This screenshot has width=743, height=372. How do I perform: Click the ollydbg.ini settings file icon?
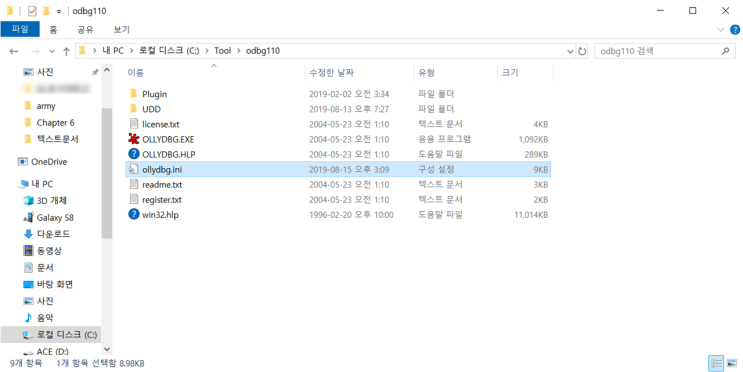pos(134,169)
